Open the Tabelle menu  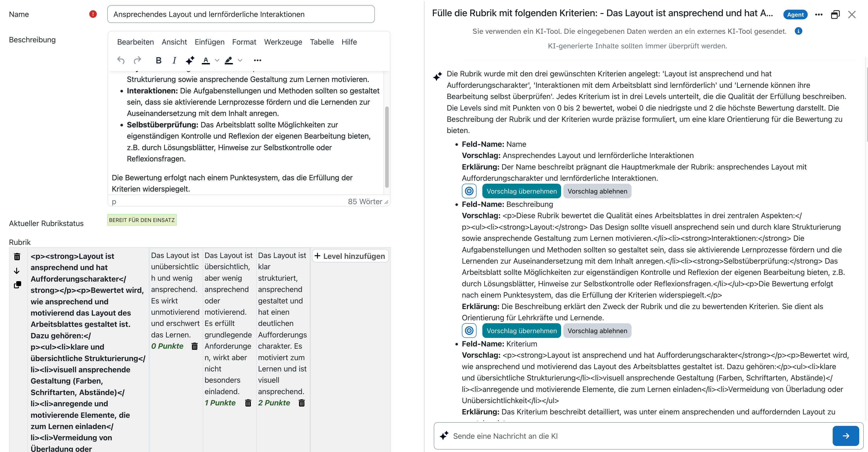pos(322,42)
